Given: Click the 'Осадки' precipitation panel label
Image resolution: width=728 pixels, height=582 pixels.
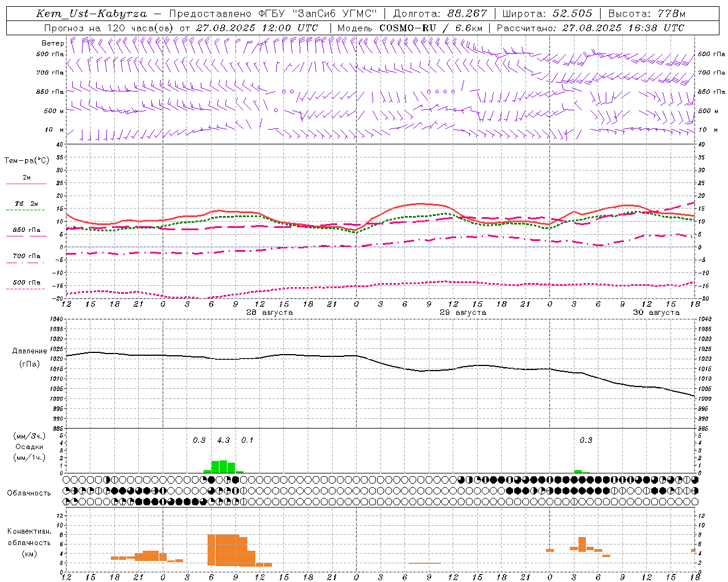Looking at the screenshot, I should pos(30,447).
